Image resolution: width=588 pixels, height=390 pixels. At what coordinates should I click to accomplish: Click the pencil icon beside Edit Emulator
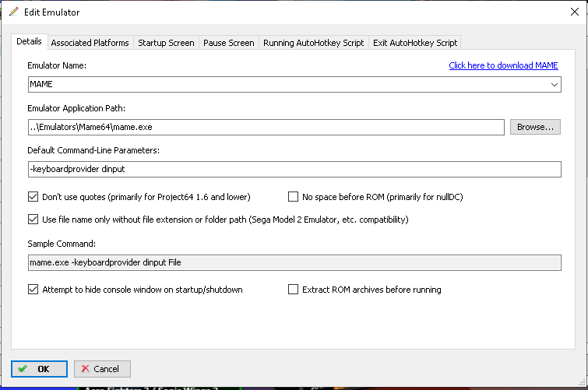tap(14, 12)
